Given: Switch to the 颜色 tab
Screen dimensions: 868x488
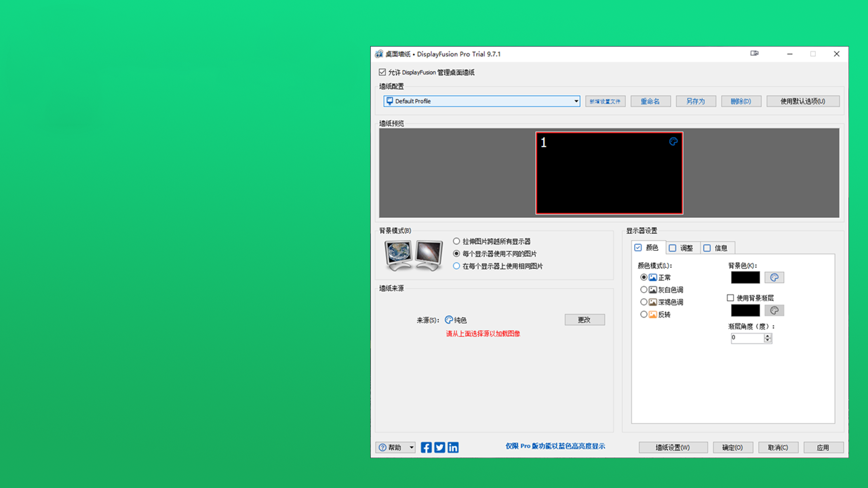Looking at the screenshot, I should pos(648,247).
